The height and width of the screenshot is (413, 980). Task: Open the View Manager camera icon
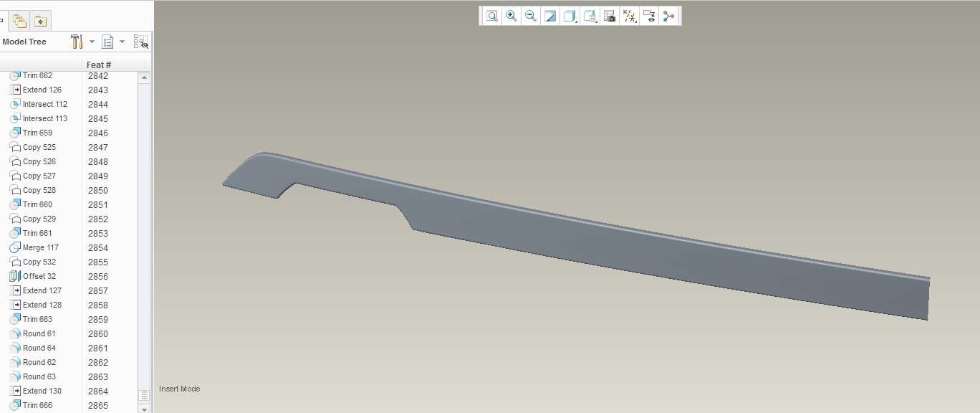pyautogui.click(x=610, y=16)
